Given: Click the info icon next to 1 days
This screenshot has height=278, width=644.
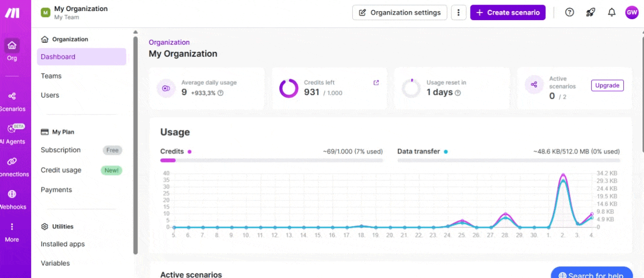Looking at the screenshot, I should pos(458,93).
